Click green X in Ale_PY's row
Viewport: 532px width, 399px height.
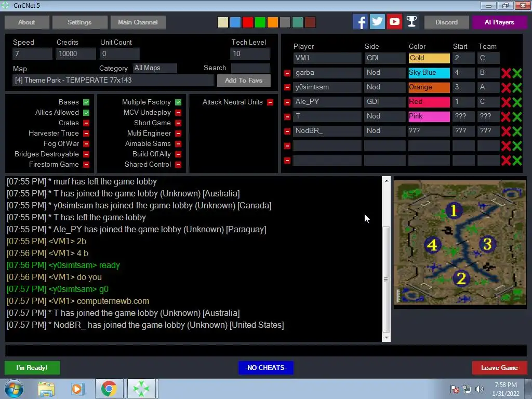click(x=517, y=102)
